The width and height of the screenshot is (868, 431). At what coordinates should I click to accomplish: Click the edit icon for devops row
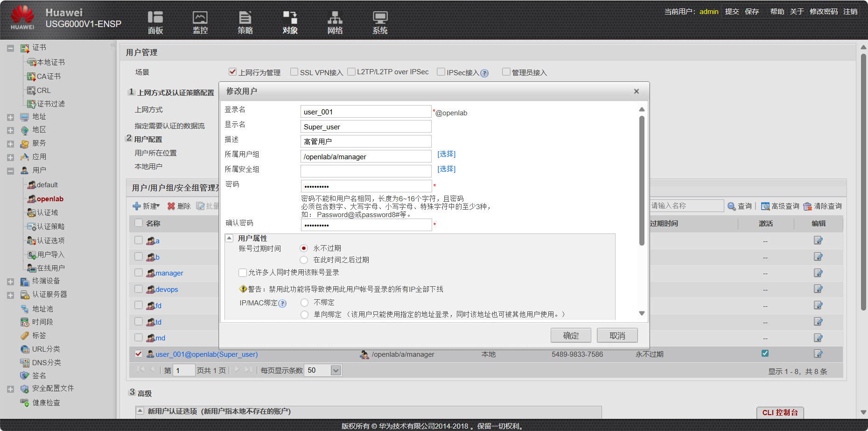pos(818,289)
